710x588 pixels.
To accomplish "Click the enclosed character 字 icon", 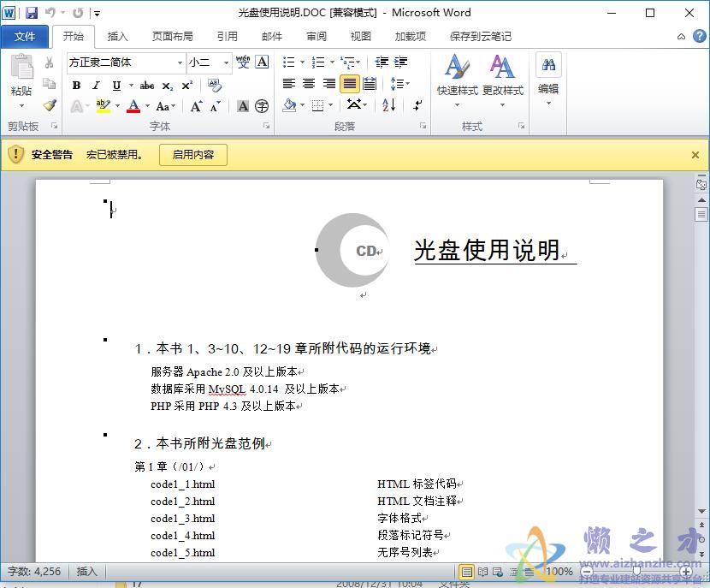I will click(262, 106).
